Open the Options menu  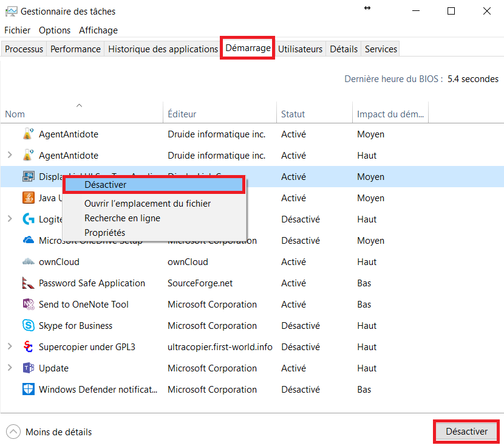55,30
